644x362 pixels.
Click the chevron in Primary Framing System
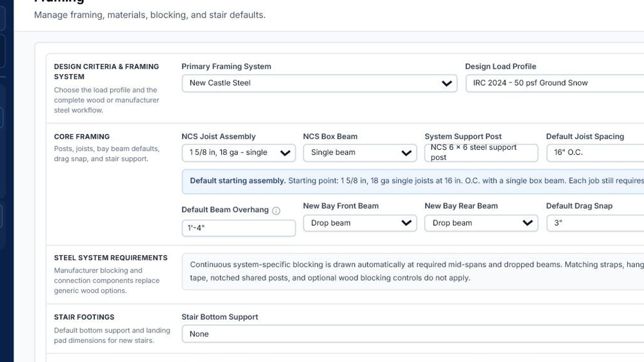447,84
